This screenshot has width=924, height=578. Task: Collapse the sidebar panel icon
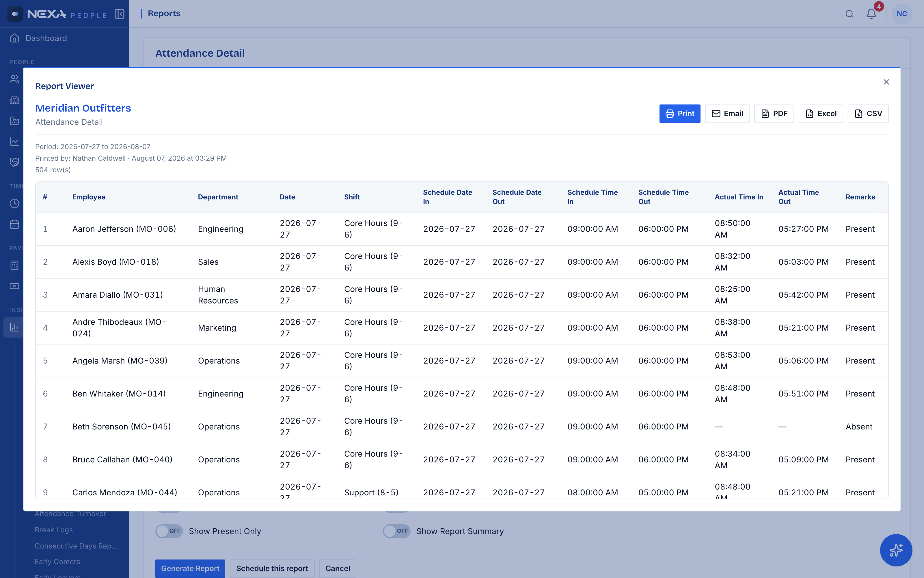click(120, 14)
